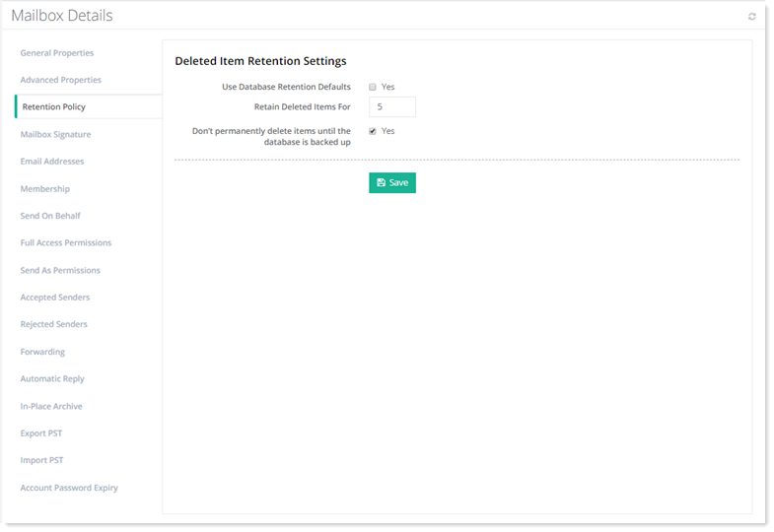Select Full Access Permissions in sidebar

[66, 243]
